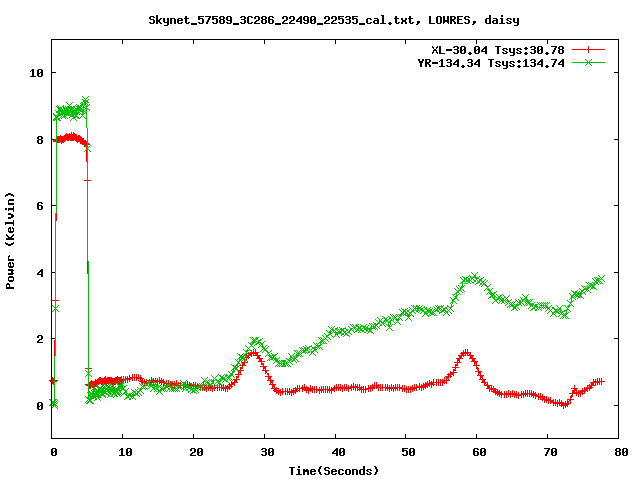Click x-axis tick label 40
This screenshot has width=640, height=480.
click(338, 452)
